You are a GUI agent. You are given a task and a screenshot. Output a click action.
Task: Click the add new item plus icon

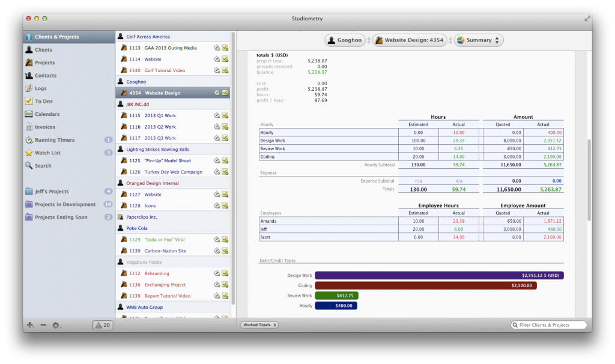pos(29,325)
